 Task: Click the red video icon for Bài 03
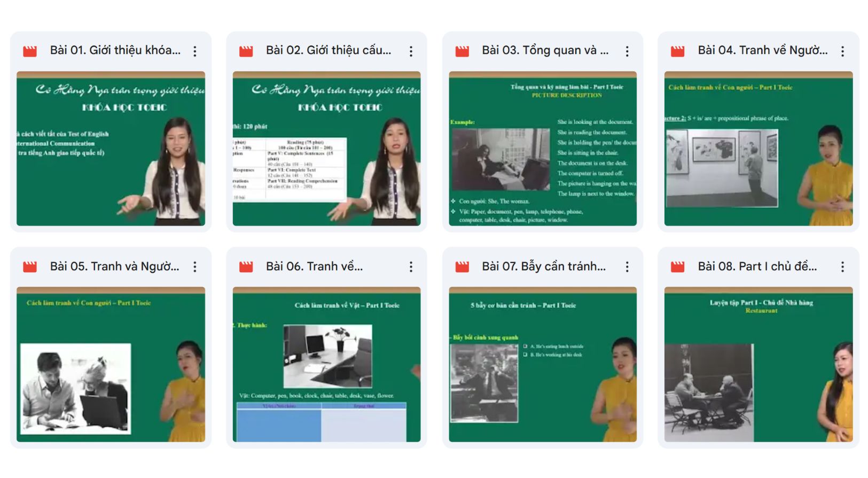(462, 51)
